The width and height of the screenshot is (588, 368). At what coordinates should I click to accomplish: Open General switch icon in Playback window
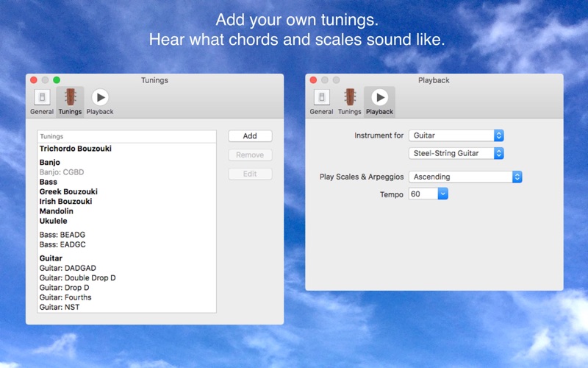(322, 97)
